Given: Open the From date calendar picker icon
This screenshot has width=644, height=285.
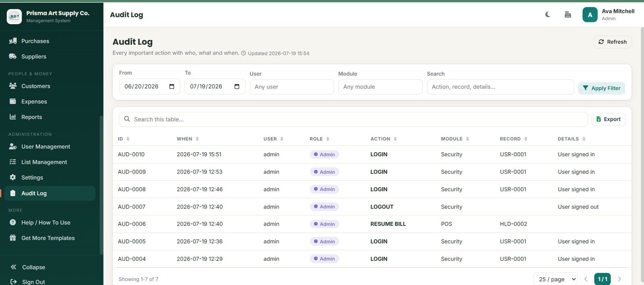Looking at the screenshot, I should (172, 87).
